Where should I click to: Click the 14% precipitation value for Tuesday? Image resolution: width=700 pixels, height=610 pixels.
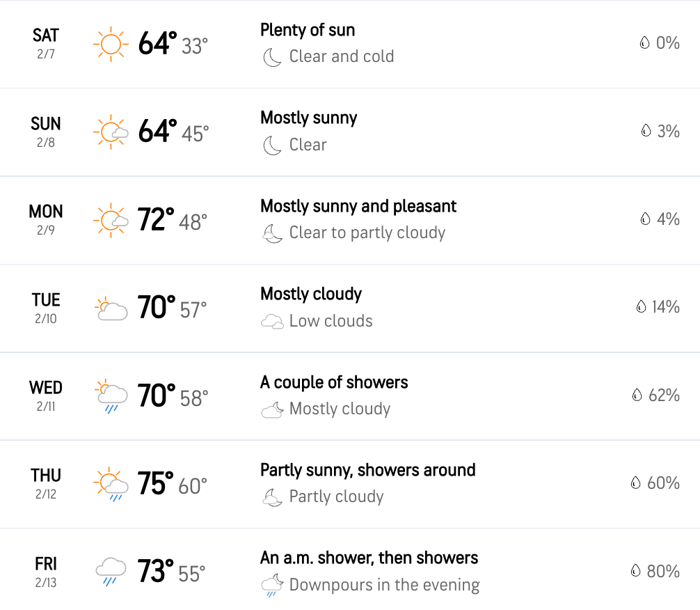point(665,307)
